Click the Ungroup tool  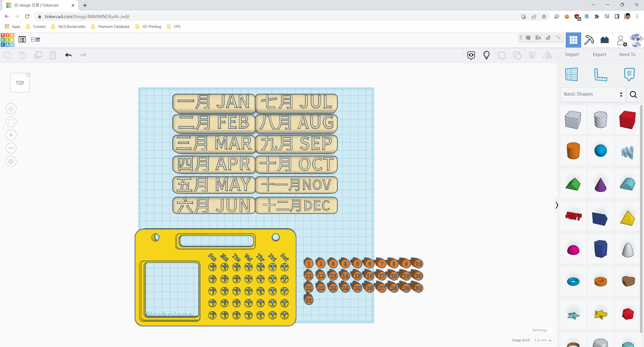(517, 55)
